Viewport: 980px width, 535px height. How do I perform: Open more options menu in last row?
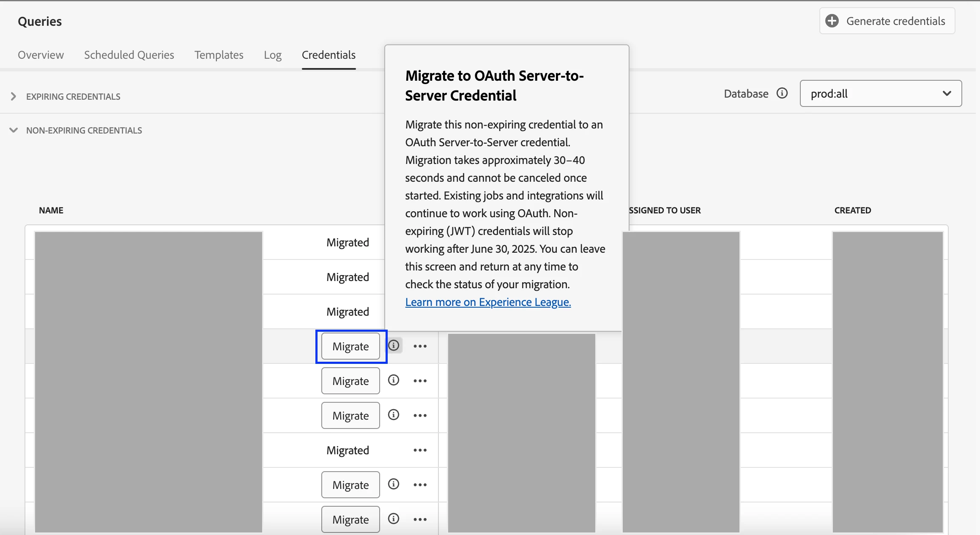(420, 519)
